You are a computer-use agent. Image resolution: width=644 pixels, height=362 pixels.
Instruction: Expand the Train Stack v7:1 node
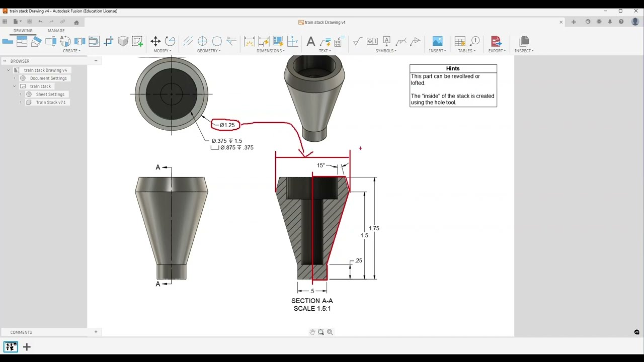21,103
